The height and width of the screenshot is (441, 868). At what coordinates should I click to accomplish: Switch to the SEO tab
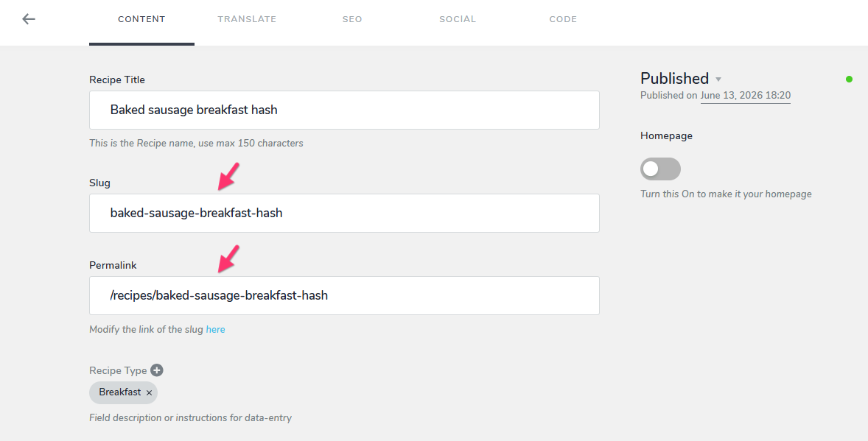352,19
